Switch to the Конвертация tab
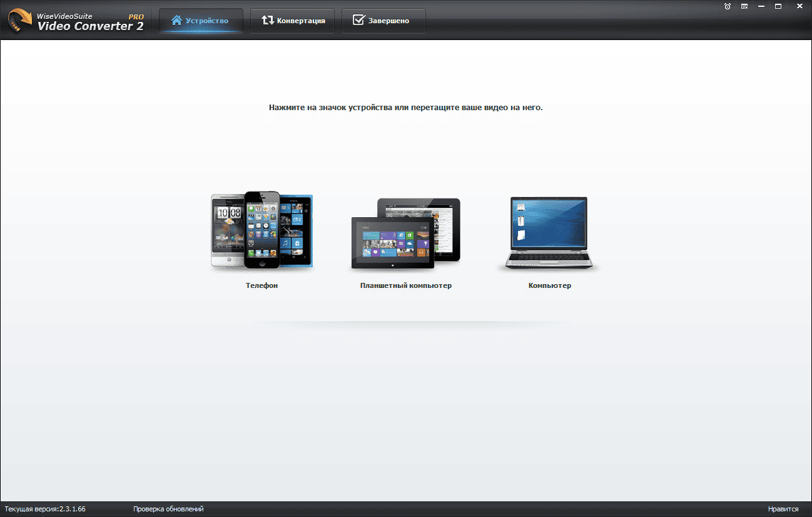 pos(293,21)
